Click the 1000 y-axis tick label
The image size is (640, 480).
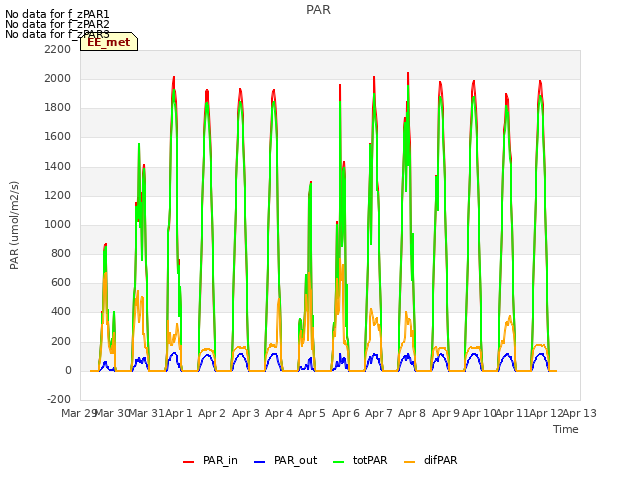(x=58, y=224)
